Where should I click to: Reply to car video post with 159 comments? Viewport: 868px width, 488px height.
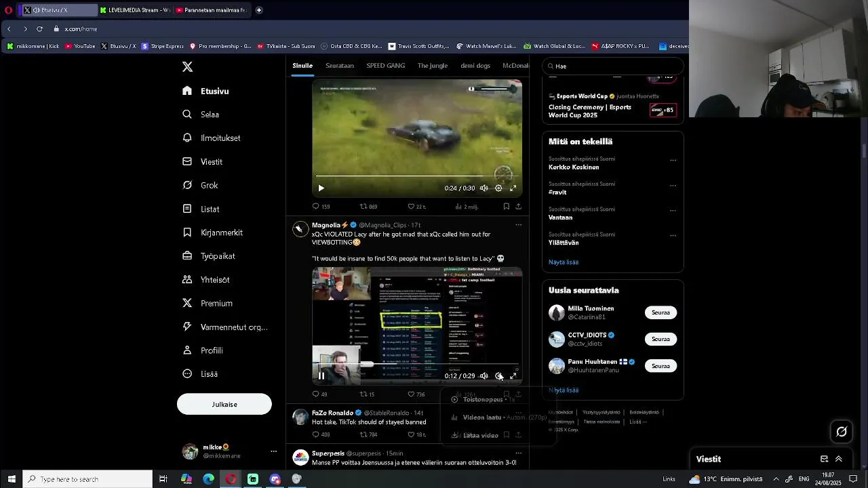point(321,207)
